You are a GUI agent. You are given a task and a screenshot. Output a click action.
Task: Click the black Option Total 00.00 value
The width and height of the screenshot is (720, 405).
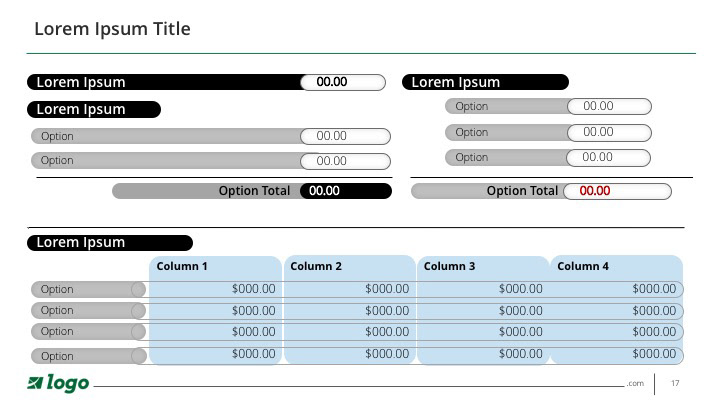[x=345, y=191]
